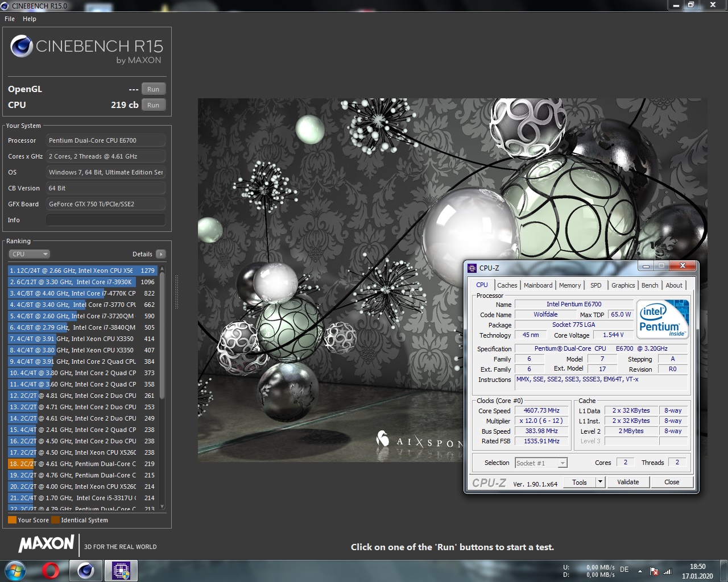Switch to the Memory tab in CPU-Z

(x=570, y=285)
